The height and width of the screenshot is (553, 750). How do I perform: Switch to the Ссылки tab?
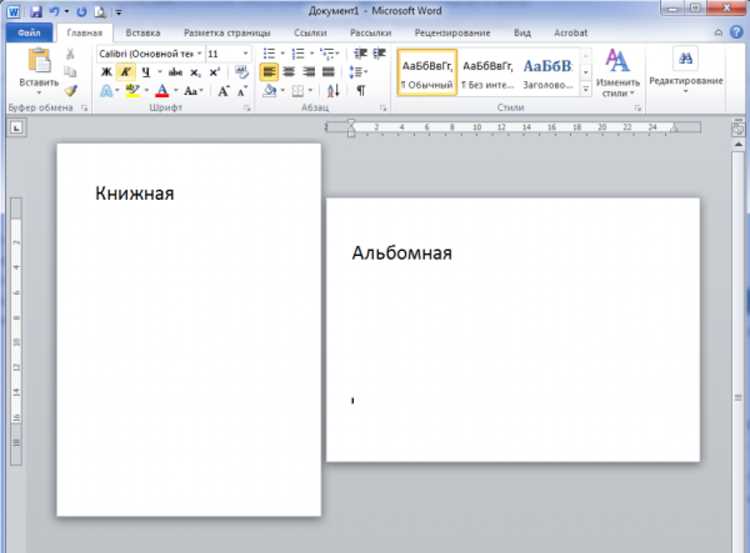pyautogui.click(x=310, y=33)
